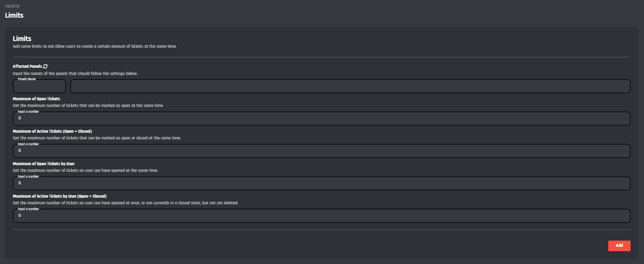Click the Limits page title at top
Viewport: 644px width, 264px height.
14,15
